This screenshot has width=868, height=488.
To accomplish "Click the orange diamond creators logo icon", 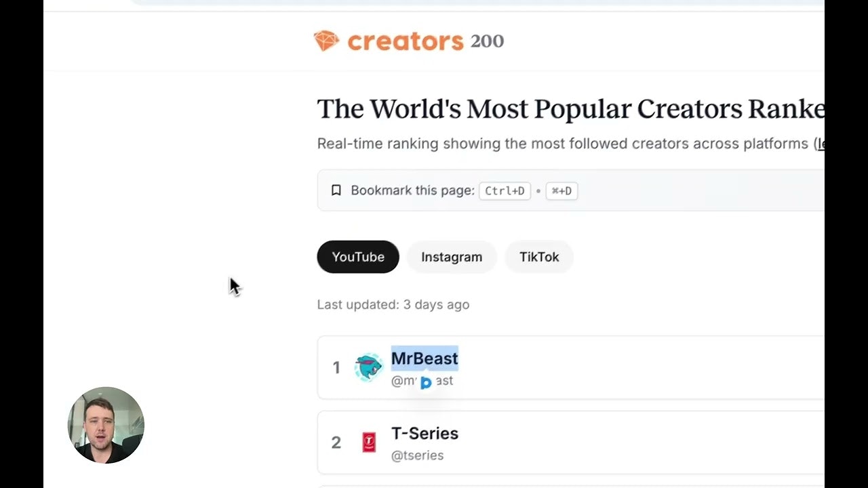I will (326, 41).
